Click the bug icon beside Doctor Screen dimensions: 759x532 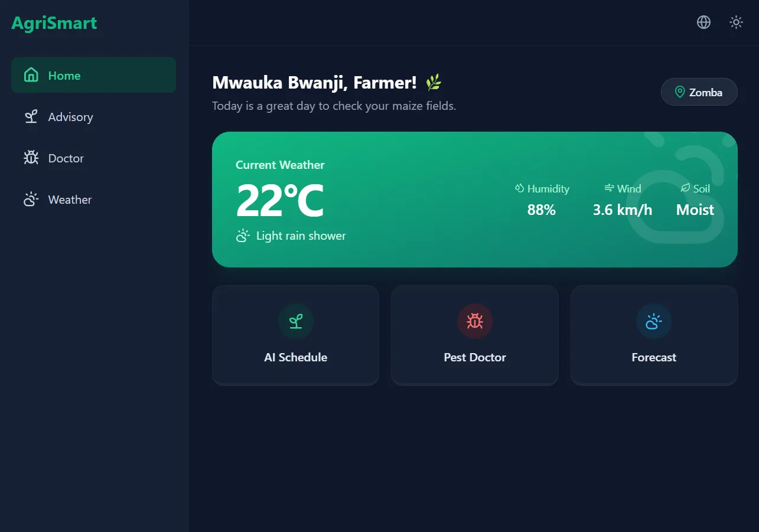[31, 158]
